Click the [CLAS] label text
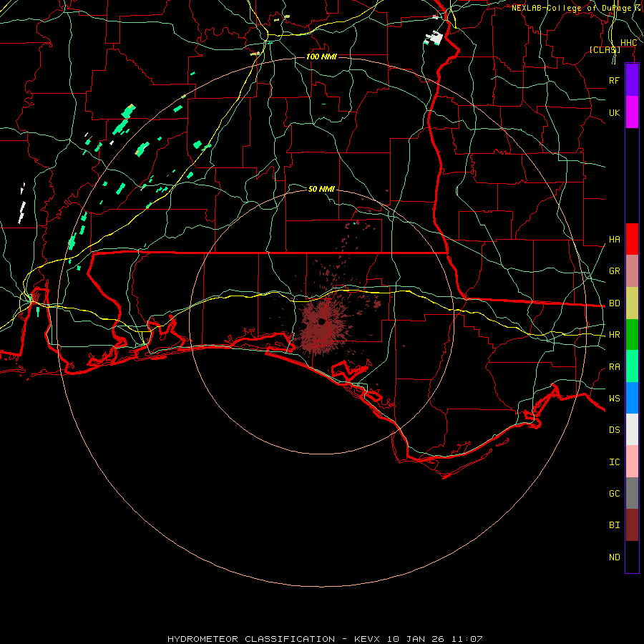The width and height of the screenshot is (644, 644). pyautogui.click(x=605, y=49)
